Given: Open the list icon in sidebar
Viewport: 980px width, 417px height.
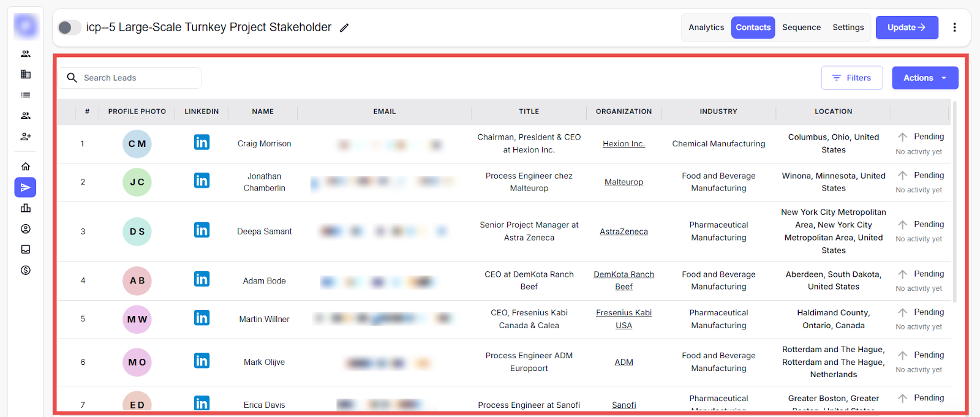Looking at the screenshot, I should click(25, 95).
